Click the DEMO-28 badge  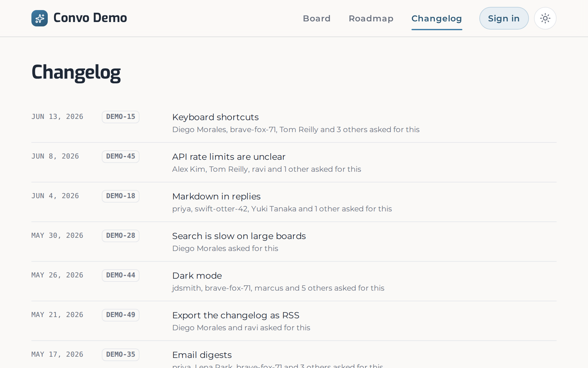(x=121, y=236)
